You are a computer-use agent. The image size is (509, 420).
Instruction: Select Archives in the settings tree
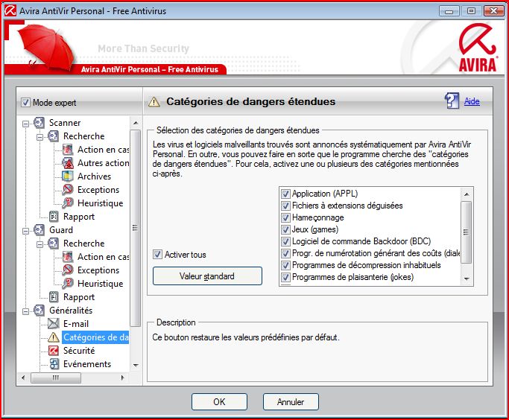[x=94, y=176]
